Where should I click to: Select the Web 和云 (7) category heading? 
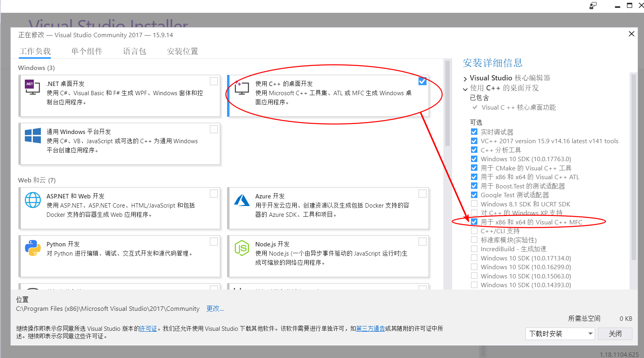pyautogui.click(x=37, y=180)
